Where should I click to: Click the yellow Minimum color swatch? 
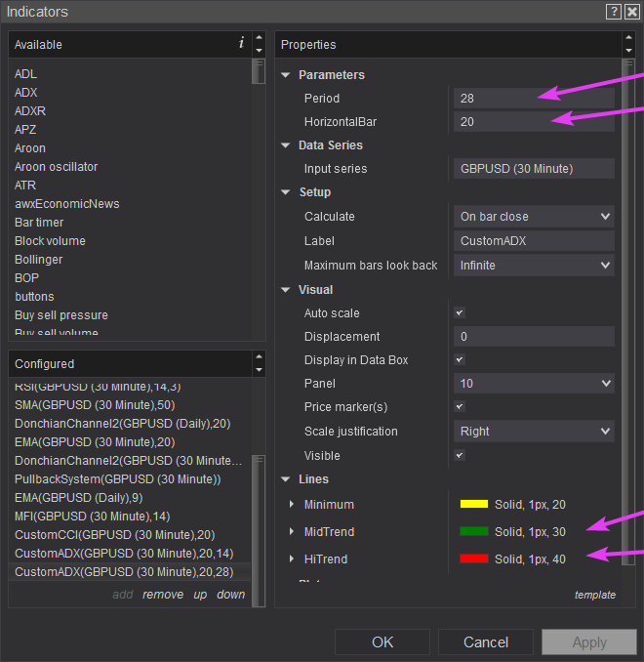(474, 504)
